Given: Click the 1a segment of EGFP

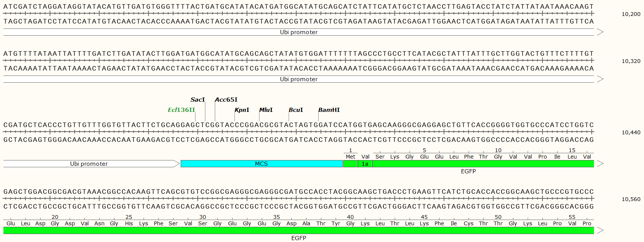Looking at the screenshot, I should click(365, 164).
